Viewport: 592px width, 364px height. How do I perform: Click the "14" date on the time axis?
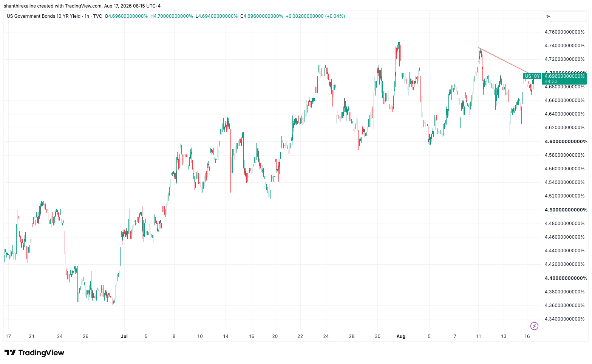[226, 336]
